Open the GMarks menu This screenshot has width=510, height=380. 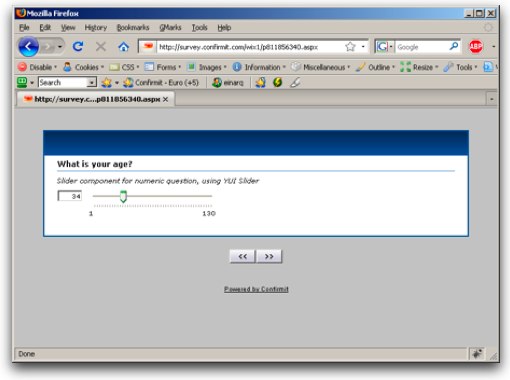[170, 28]
